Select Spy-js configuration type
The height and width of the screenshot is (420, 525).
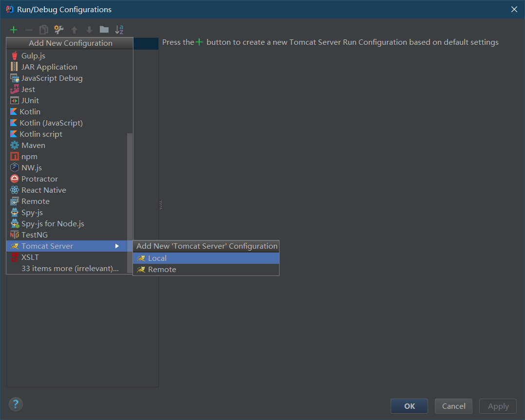pos(67,213)
